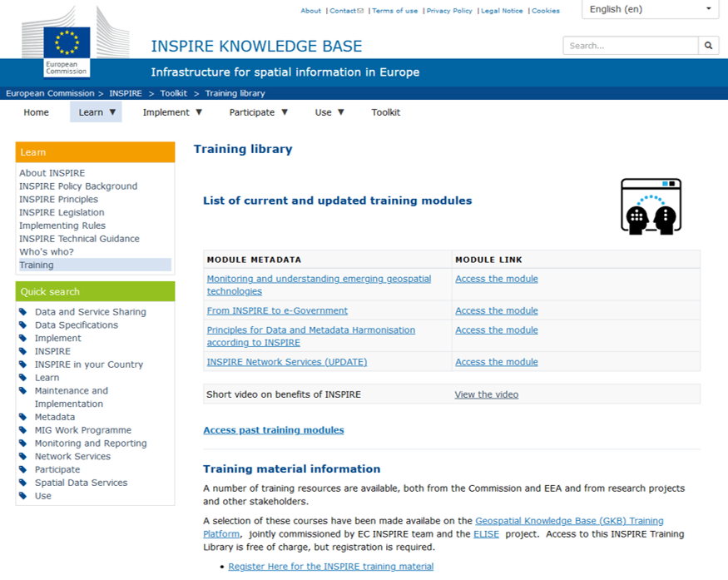Click View the video link
This screenshot has width=728, height=580.
point(487,394)
